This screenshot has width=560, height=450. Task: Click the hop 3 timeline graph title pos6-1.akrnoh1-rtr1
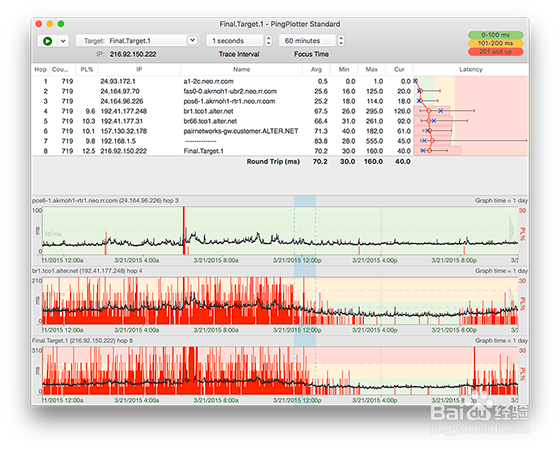[x=105, y=201]
